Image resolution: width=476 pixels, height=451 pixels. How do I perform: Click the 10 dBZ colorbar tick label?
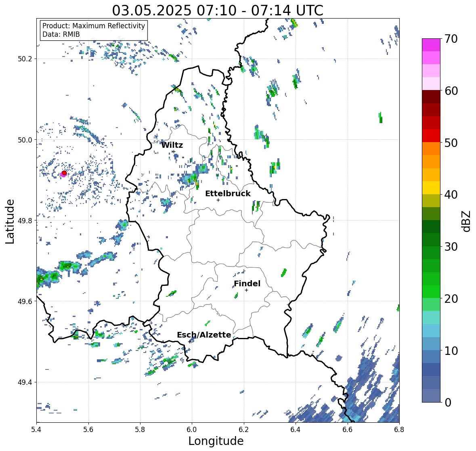(451, 350)
